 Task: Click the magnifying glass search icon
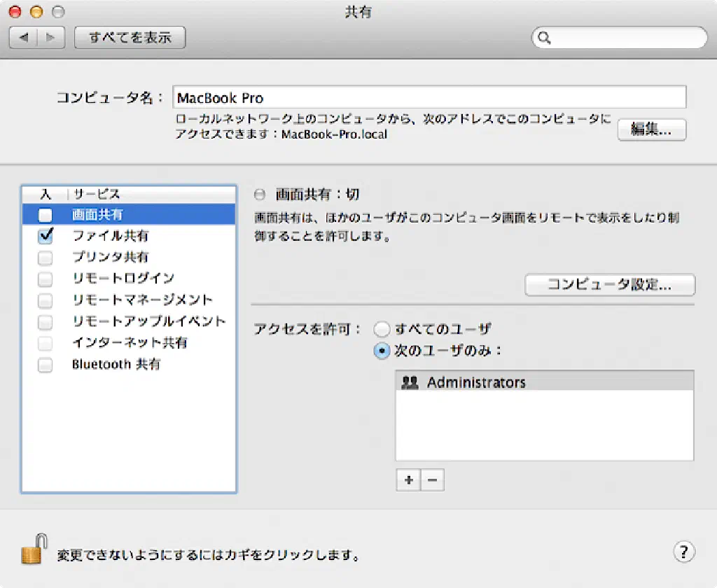click(545, 38)
